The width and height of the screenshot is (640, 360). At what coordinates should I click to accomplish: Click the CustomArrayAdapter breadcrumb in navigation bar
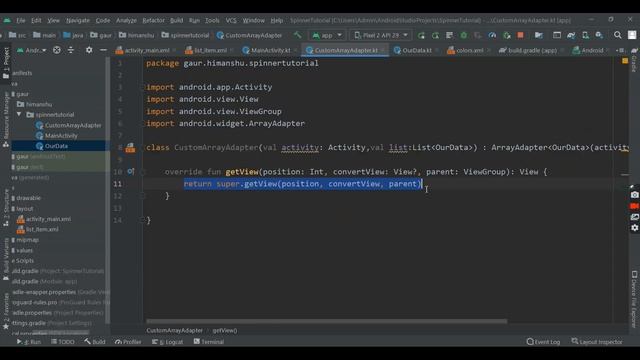pos(249,36)
